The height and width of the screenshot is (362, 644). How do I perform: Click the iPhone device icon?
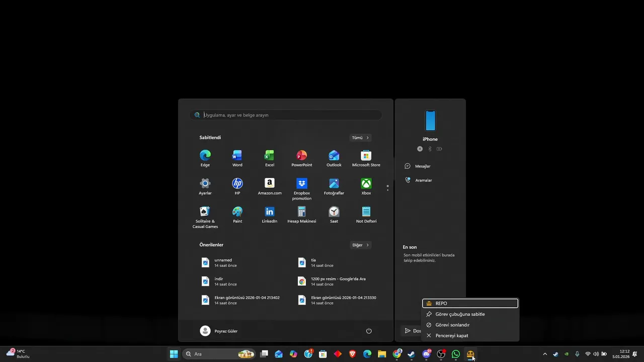430,121
